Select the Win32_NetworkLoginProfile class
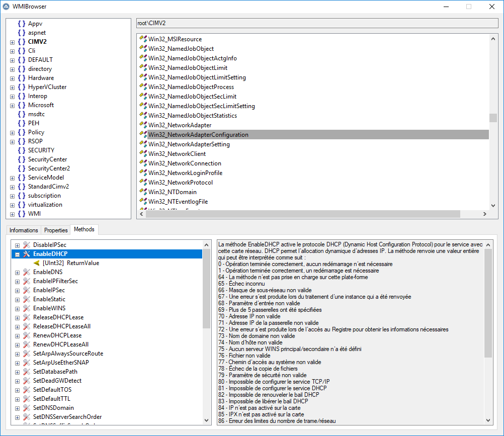The width and height of the screenshot is (504, 436). (185, 173)
